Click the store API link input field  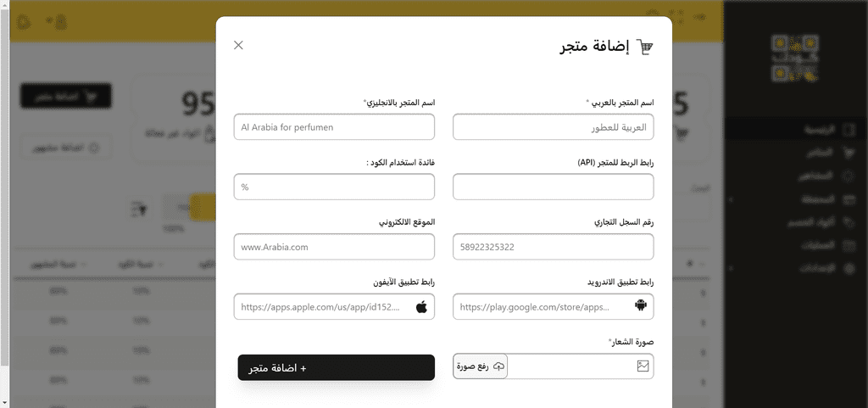(x=553, y=187)
